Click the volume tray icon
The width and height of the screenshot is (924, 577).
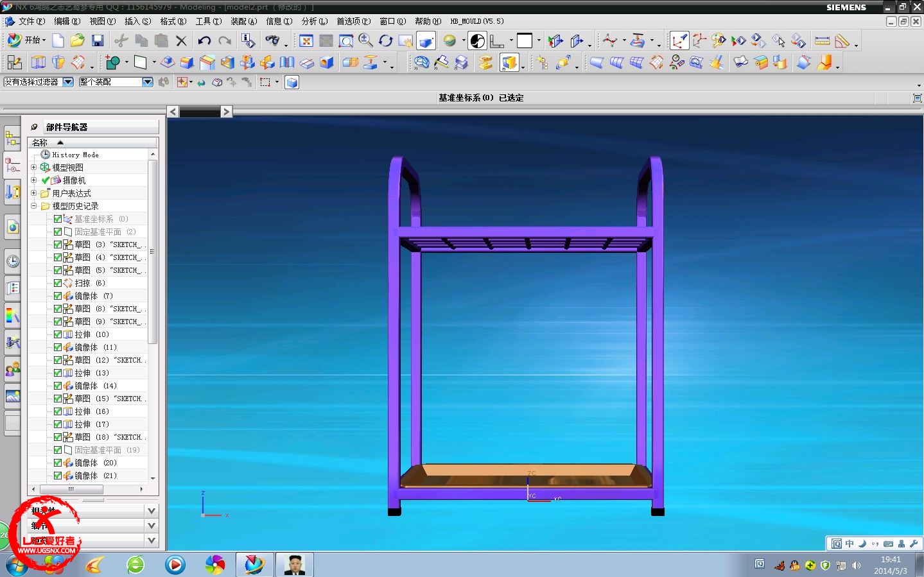[x=856, y=565]
